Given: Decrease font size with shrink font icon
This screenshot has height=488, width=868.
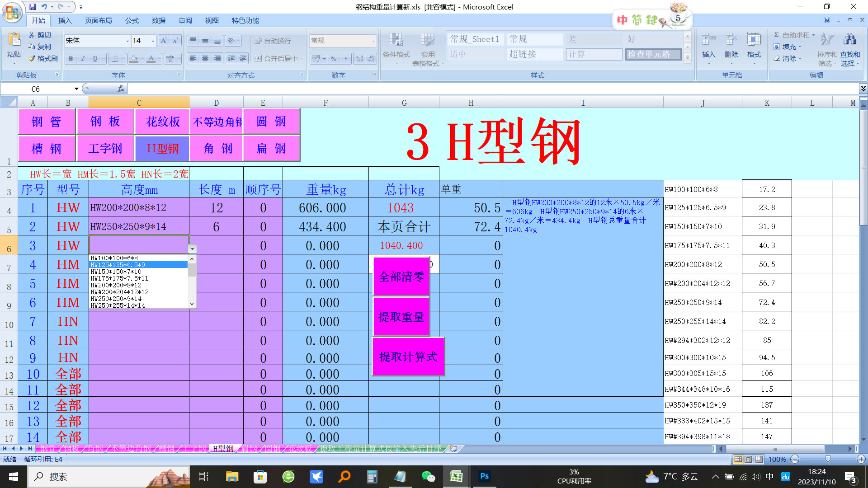Looking at the screenshot, I should tap(176, 41).
